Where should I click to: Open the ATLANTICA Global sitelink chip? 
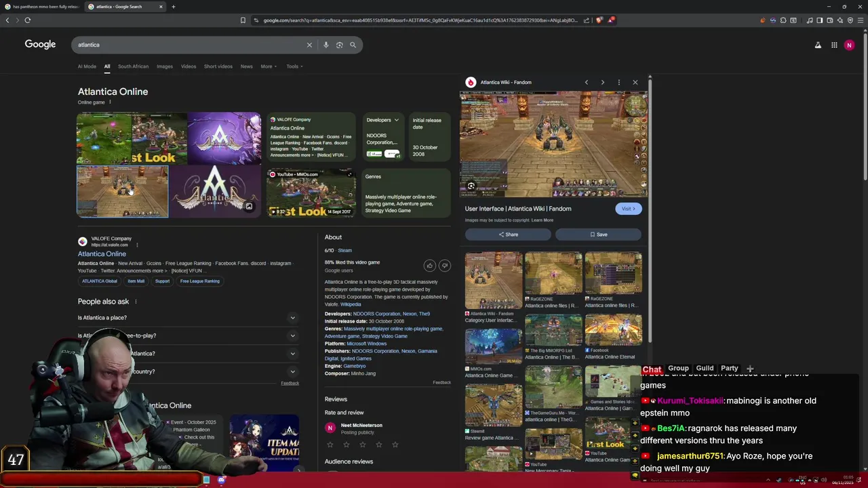coord(100,281)
